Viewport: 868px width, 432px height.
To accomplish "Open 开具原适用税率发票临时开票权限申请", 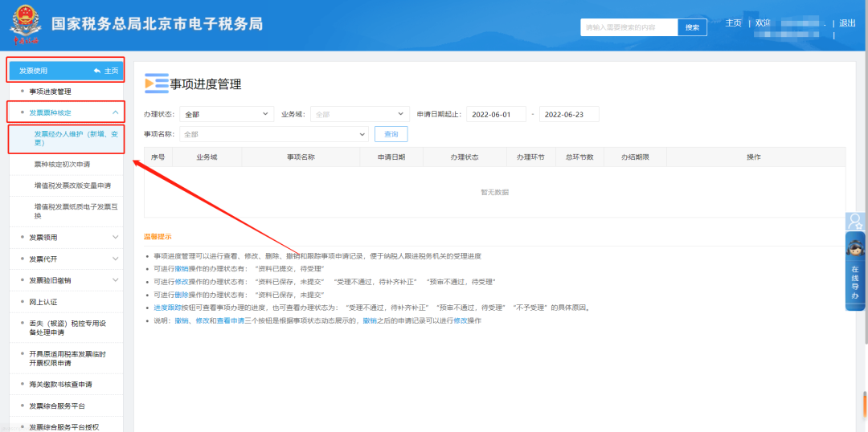I will coord(68,358).
